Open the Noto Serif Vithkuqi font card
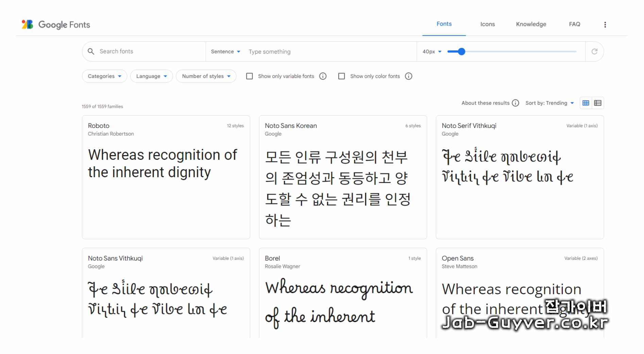This screenshot has height=354, width=644. [520, 177]
